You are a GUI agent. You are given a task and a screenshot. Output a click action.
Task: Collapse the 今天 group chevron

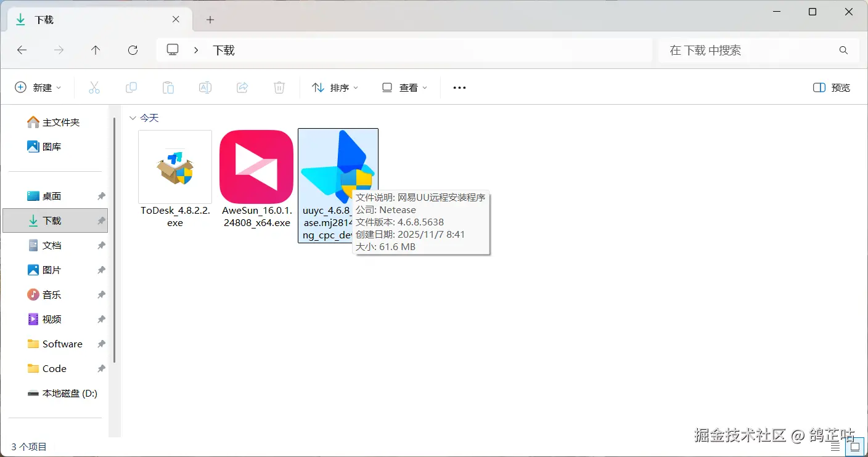click(x=133, y=118)
